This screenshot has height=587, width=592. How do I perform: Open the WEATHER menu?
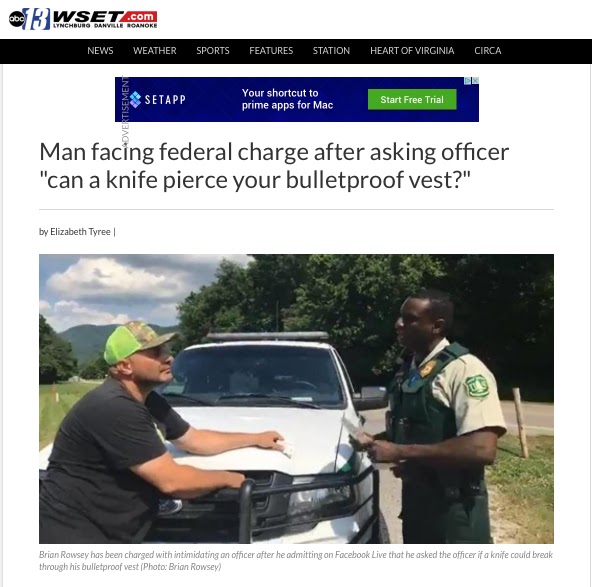(x=154, y=51)
